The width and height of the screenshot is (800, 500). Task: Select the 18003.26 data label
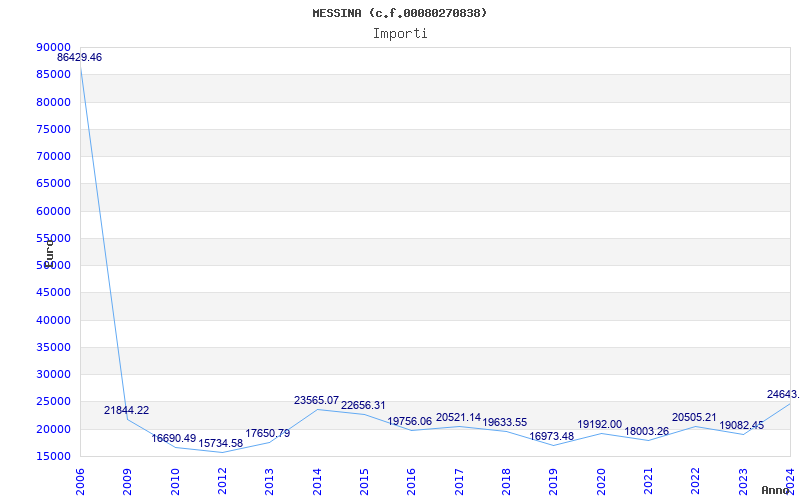(x=646, y=431)
